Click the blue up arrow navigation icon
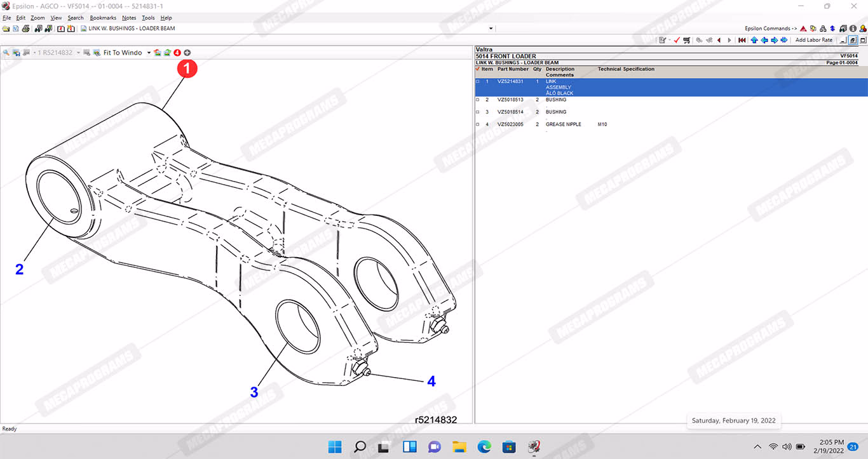This screenshot has width=868, height=459. tap(754, 40)
